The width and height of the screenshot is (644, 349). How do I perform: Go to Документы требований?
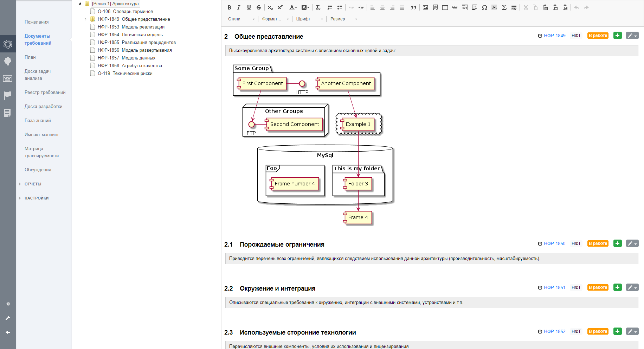coord(38,39)
